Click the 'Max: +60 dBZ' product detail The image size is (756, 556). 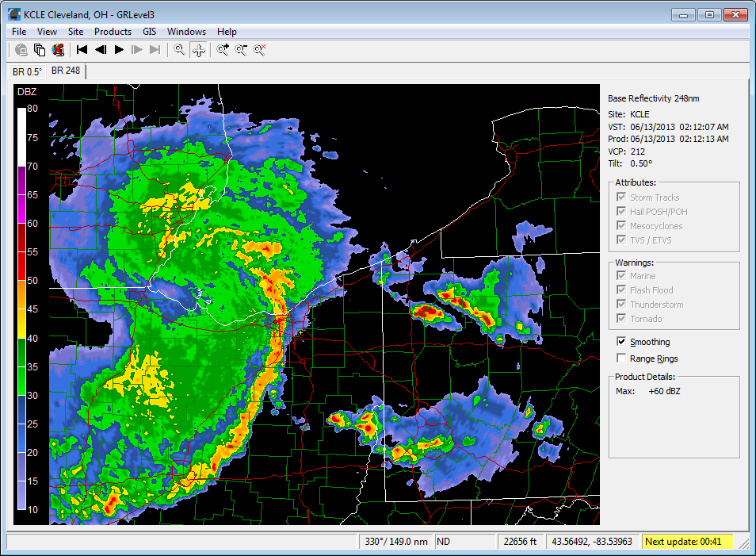pos(648,391)
